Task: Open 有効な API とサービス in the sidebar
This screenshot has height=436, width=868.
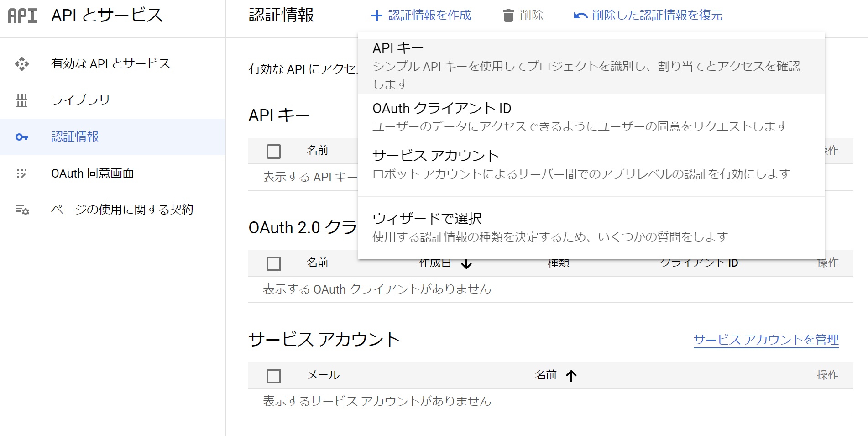Action: point(113,64)
